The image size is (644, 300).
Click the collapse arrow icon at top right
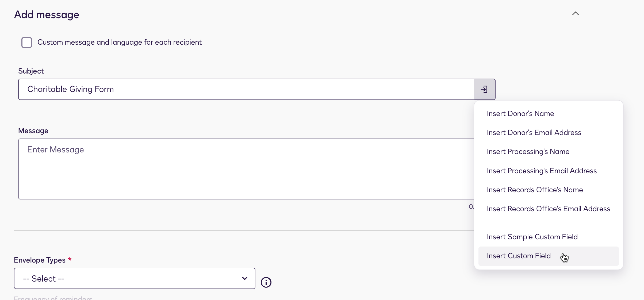click(x=576, y=13)
